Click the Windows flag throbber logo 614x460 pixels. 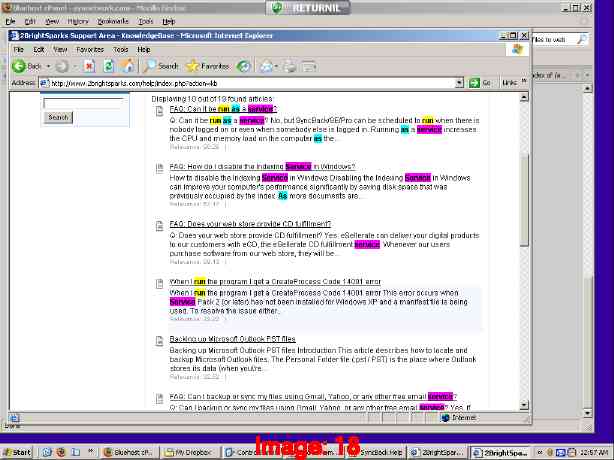[x=518, y=49]
